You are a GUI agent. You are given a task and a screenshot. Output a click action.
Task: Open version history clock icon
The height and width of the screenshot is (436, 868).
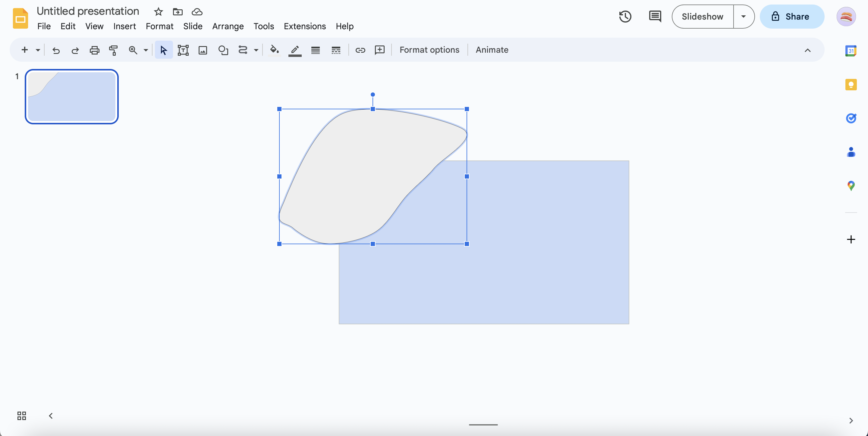pyautogui.click(x=625, y=17)
